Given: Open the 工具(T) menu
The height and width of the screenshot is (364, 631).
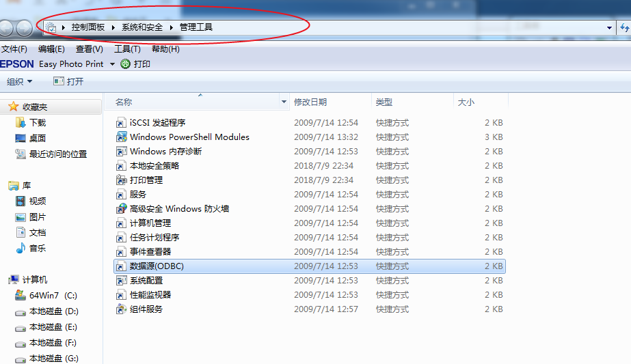Looking at the screenshot, I should click(127, 49).
